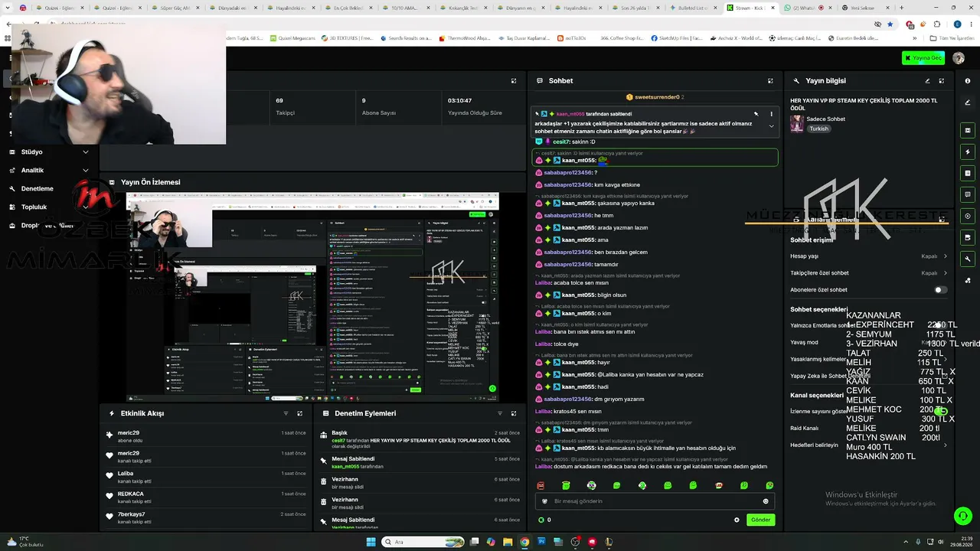Toggle the record circle widget in right sidebar
Viewport: 980px width, 551px height.
point(968,216)
